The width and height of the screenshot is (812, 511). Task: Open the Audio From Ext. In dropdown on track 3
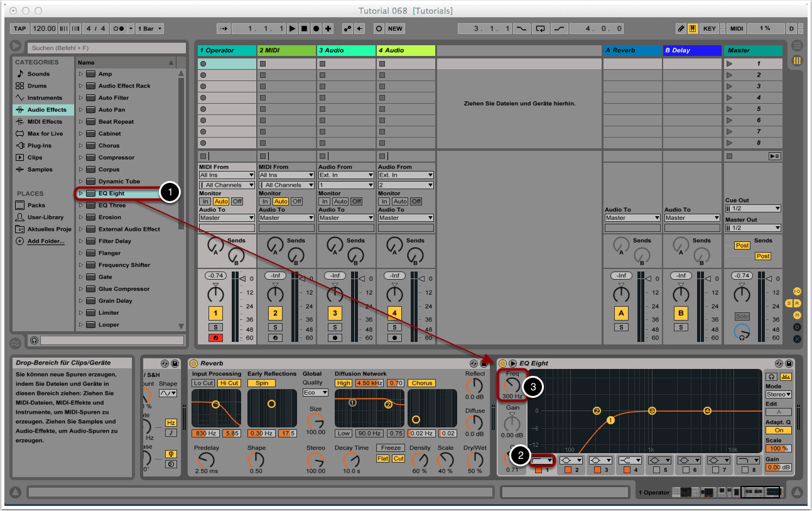tap(345, 175)
